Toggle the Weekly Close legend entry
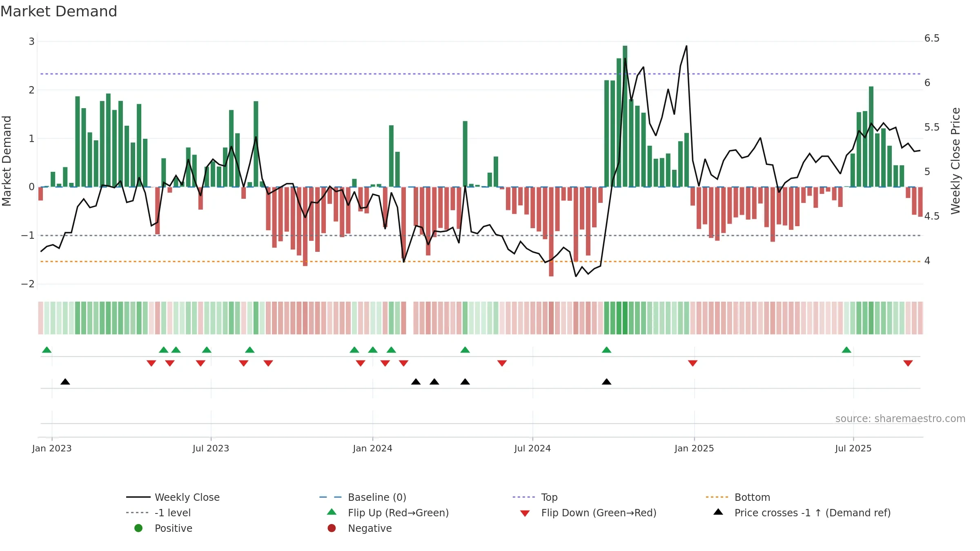Screen dimensions: 980x551 (x=173, y=497)
